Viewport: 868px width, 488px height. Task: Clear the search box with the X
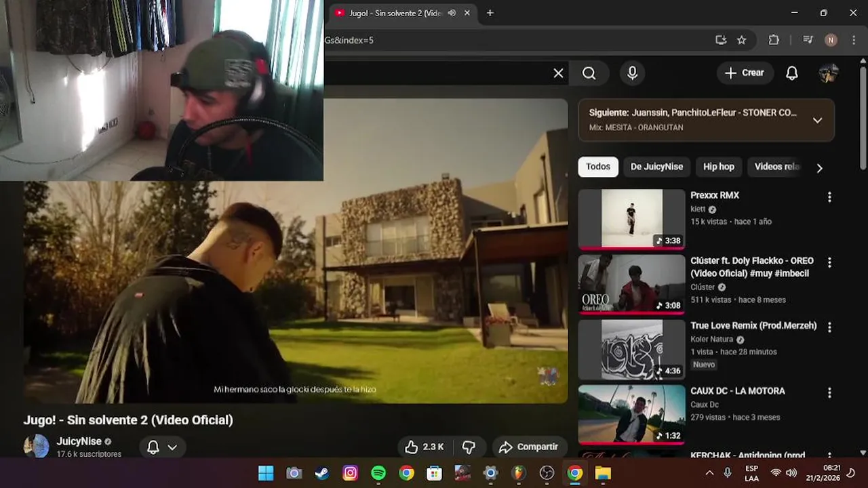(x=558, y=73)
